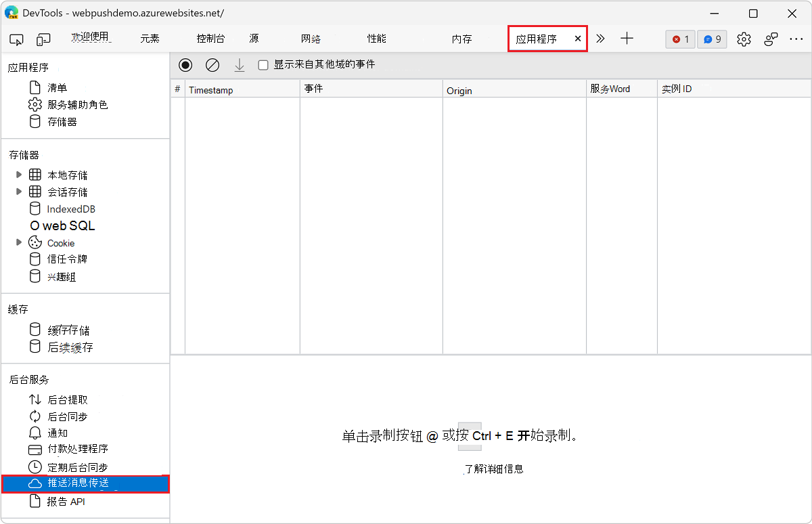Open the more options ellipsis menu
Image resolution: width=812 pixels, height=524 pixels.
(796, 39)
